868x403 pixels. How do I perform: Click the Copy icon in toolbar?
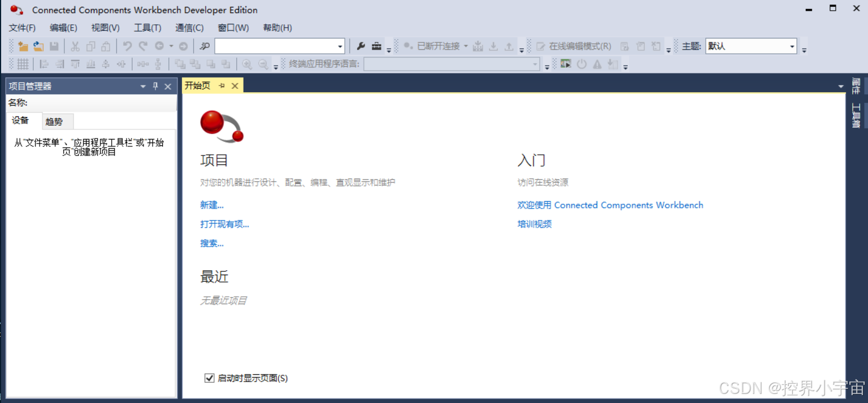90,46
